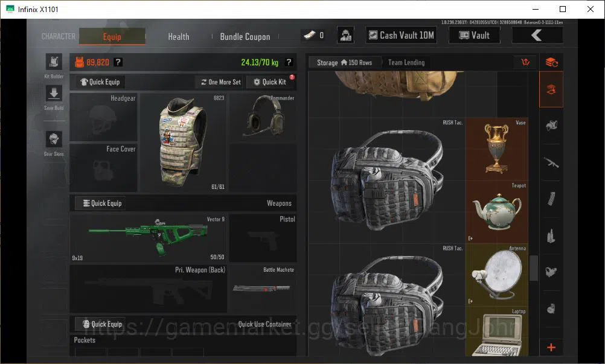Select the rifle weapons category icon
This screenshot has width=605, height=364.
(551, 162)
